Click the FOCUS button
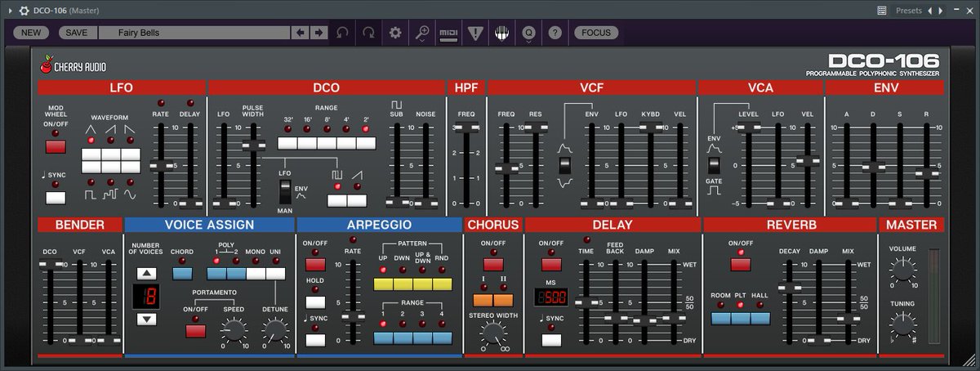Viewport: 980px width, 371px height. tap(596, 33)
